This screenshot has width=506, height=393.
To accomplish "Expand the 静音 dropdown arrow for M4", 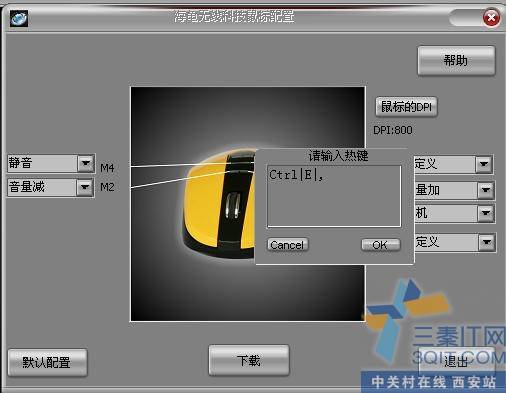I will [86, 163].
